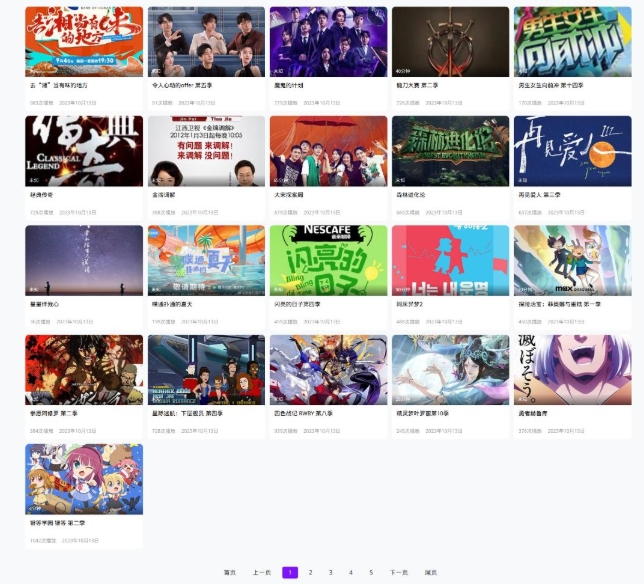Open the Star Trek cartoon crew thumbnail
The height and width of the screenshot is (584, 644).
206,370
